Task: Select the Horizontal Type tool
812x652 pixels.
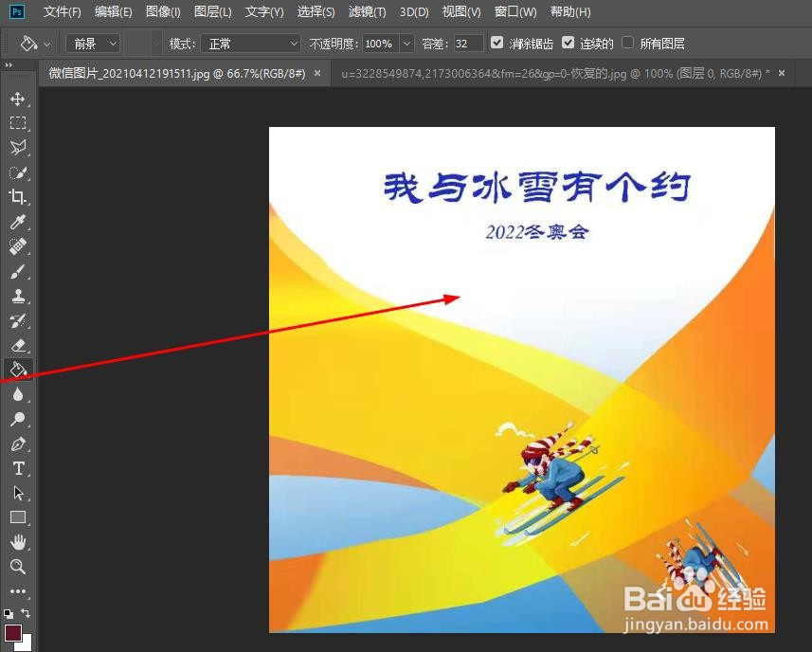Action: click(x=18, y=468)
